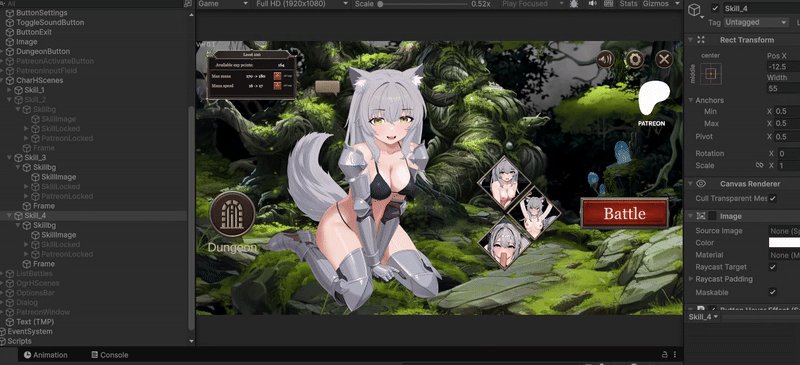Image resolution: width=800 pixels, height=365 pixels.
Task: Open in-game settings gear button
Action: point(634,60)
